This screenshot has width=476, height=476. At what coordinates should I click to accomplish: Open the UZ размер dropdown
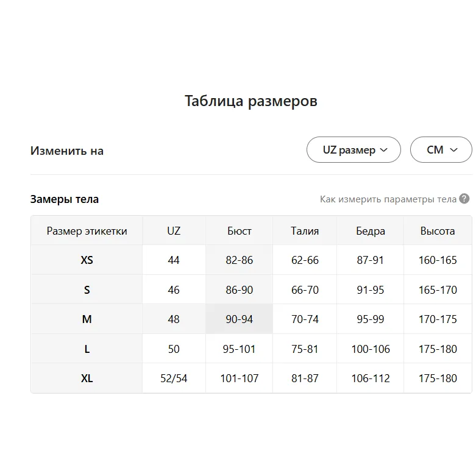pos(353,150)
